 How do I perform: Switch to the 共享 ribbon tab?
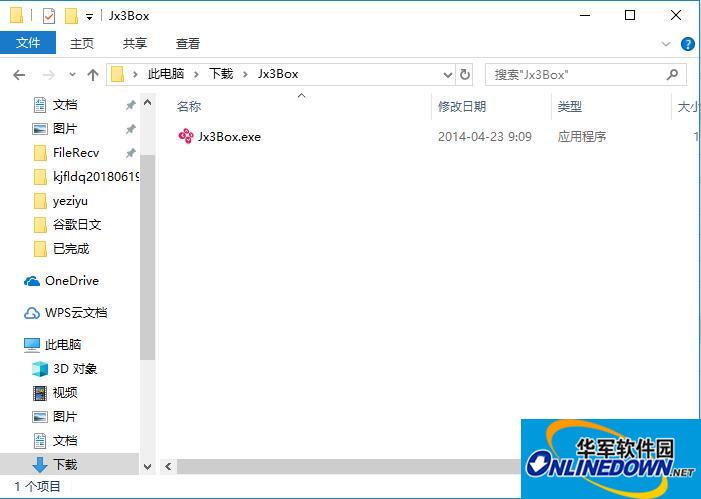[135, 43]
